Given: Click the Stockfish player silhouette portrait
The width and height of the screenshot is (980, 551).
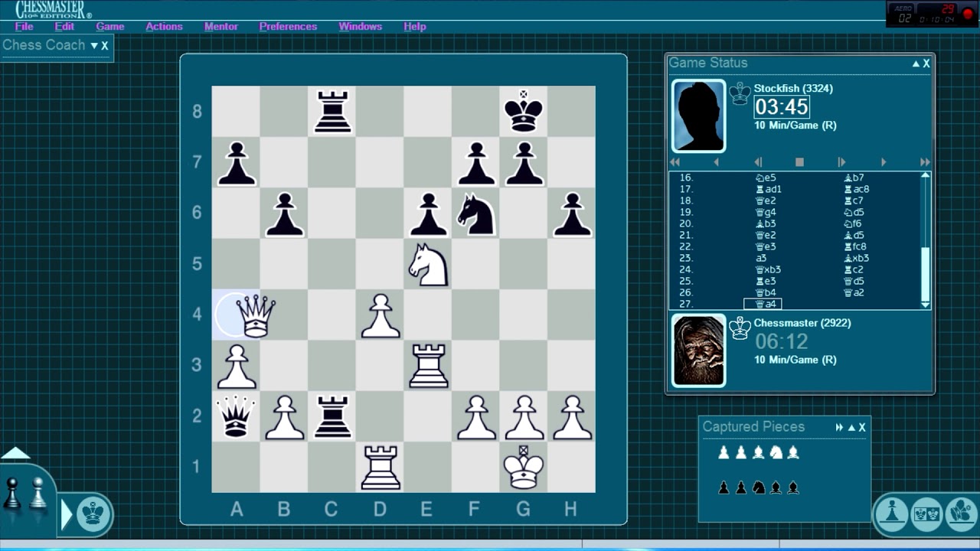Looking at the screenshot, I should click(698, 116).
